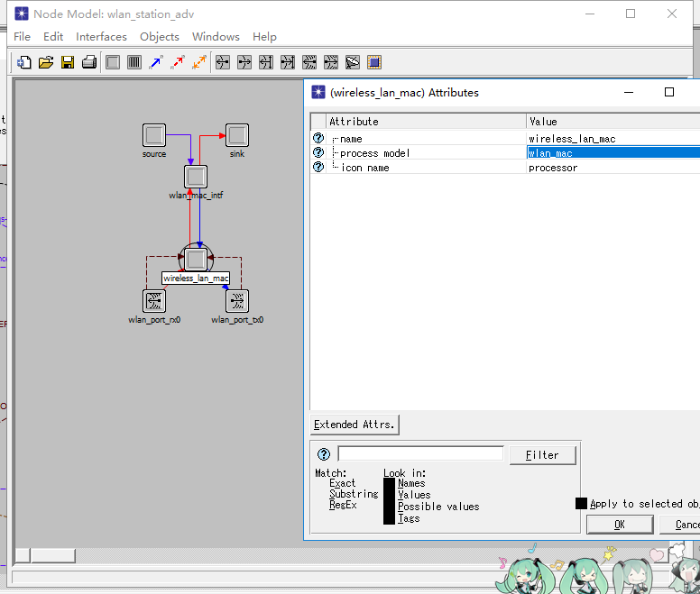Select the Create Processor module tool
Image resolution: width=700 pixels, height=594 pixels.
coord(113,62)
